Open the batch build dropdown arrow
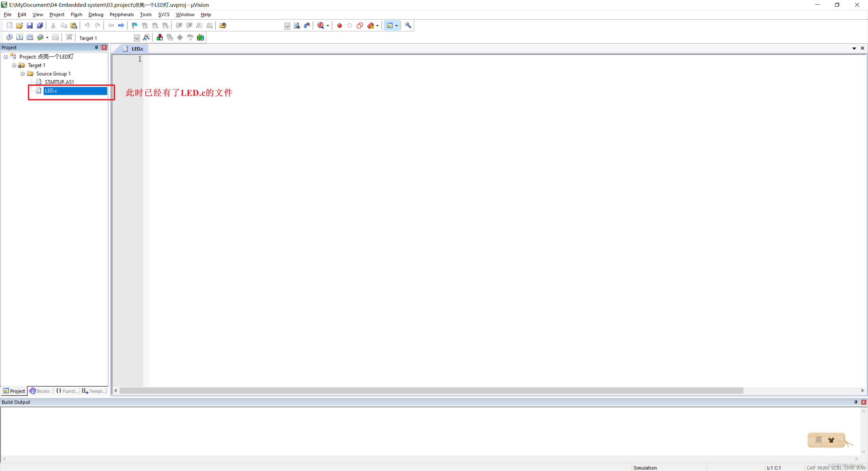The height and width of the screenshot is (471, 868). pos(47,38)
